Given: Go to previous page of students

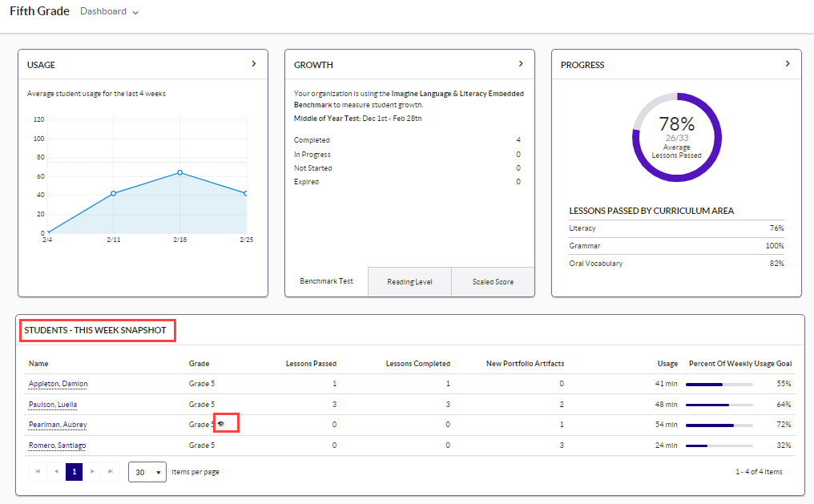Looking at the screenshot, I should [56, 472].
